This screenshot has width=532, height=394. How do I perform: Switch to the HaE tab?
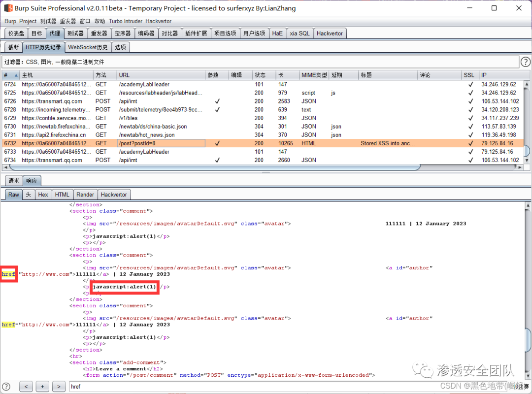click(277, 33)
